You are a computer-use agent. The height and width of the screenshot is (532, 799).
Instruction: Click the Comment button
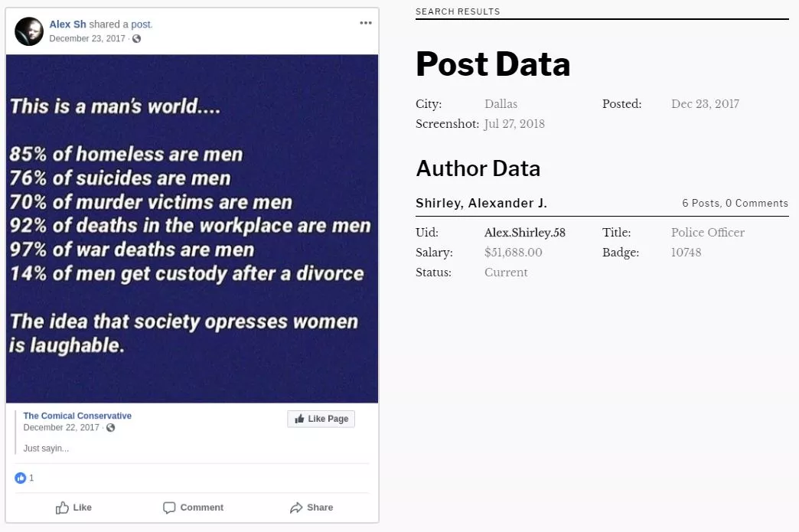click(x=193, y=508)
